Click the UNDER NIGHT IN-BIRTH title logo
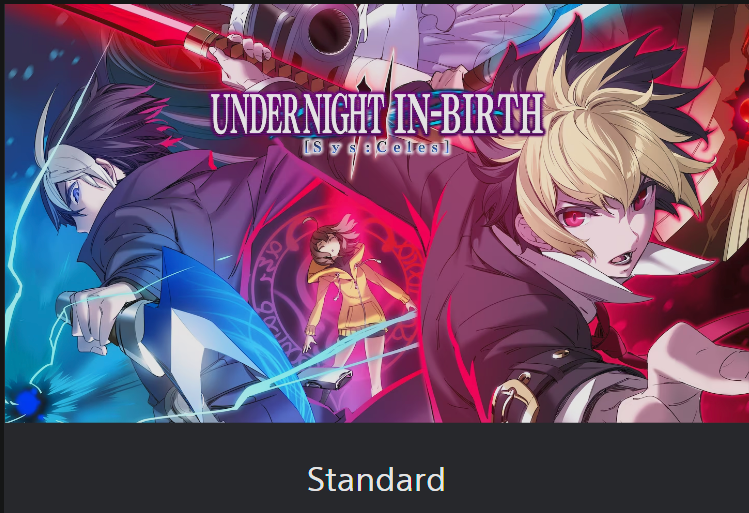This screenshot has width=749, height=513. (x=377, y=114)
